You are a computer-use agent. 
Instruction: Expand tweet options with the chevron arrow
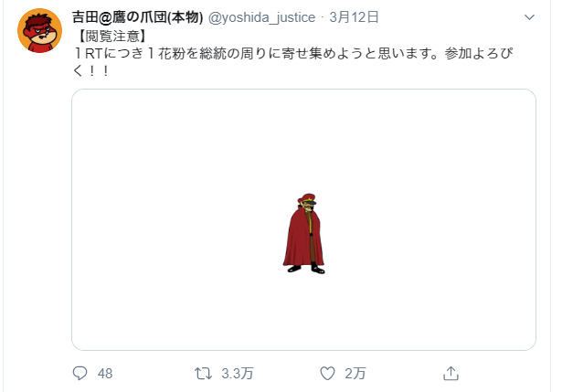pos(529,16)
